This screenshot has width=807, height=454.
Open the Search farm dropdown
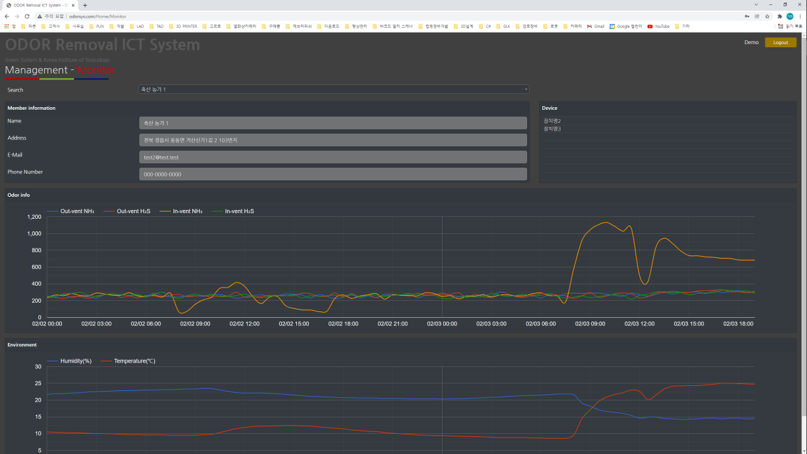334,90
